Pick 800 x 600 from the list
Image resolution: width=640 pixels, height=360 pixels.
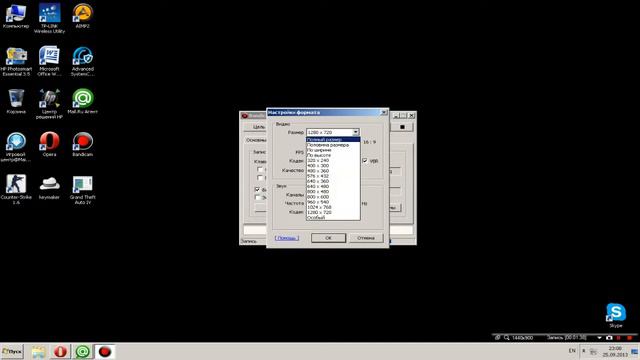coord(333,197)
